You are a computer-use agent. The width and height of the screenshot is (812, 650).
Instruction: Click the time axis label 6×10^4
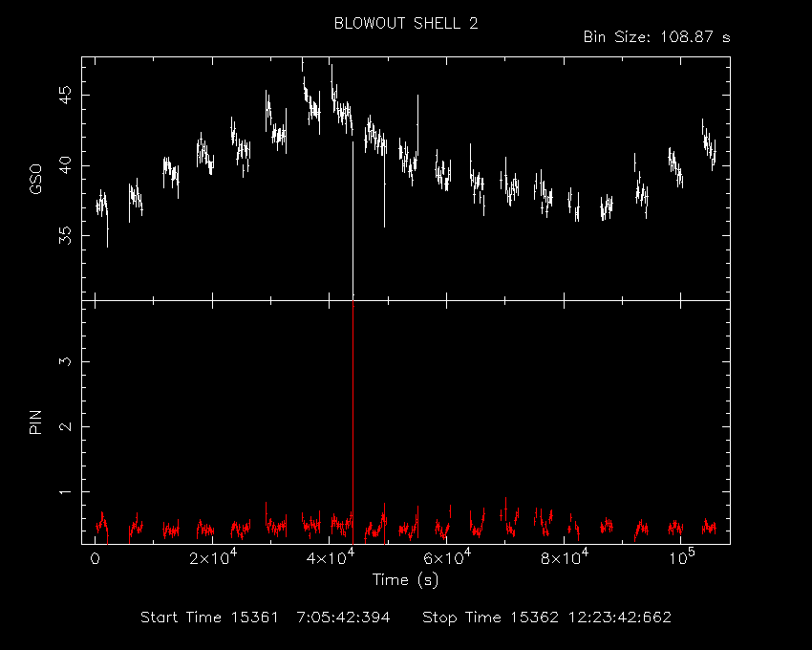(x=447, y=556)
